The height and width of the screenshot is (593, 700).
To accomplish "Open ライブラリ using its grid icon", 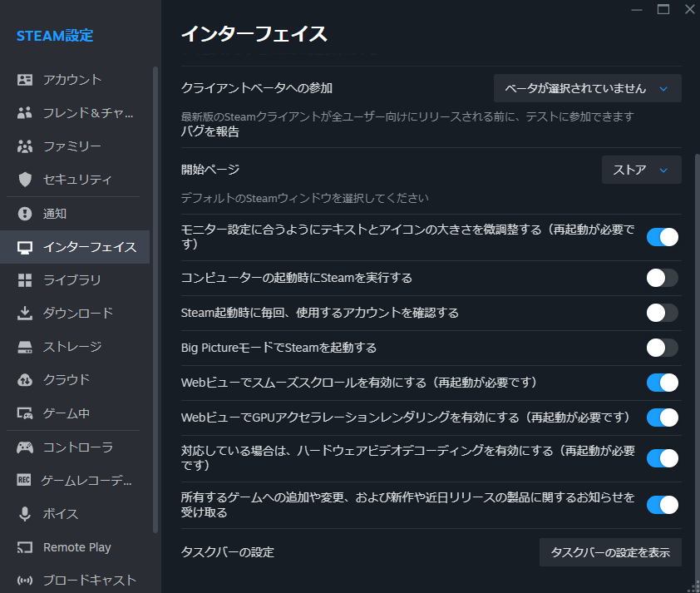I will coord(25,280).
